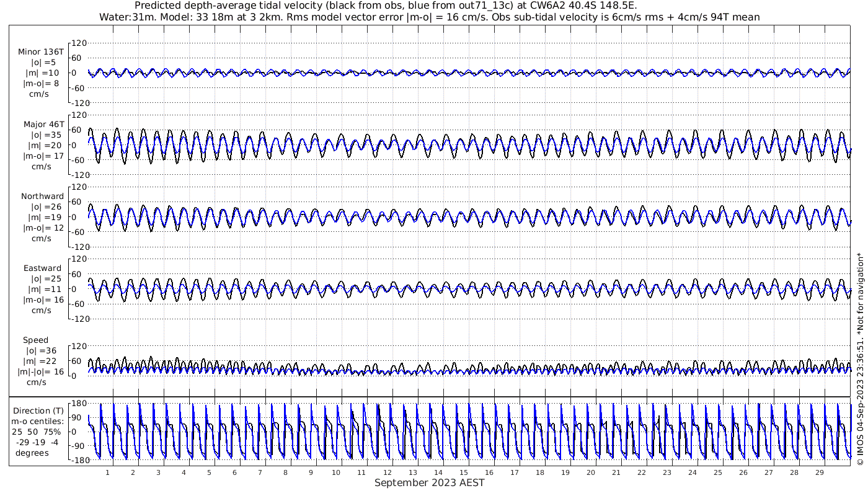Screen dimensions: 868x496
Task: Click the day '15' tick label
Action: pyautogui.click(x=463, y=472)
